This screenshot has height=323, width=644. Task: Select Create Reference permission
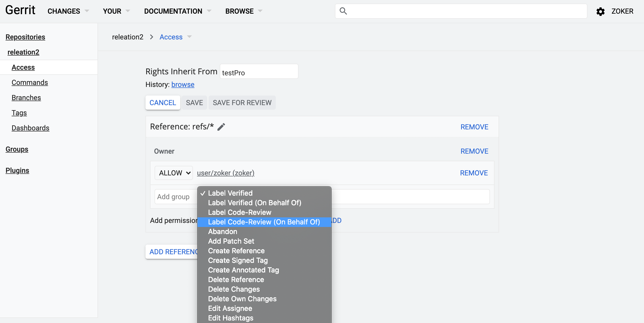pyautogui.click(x=264, y=251)
